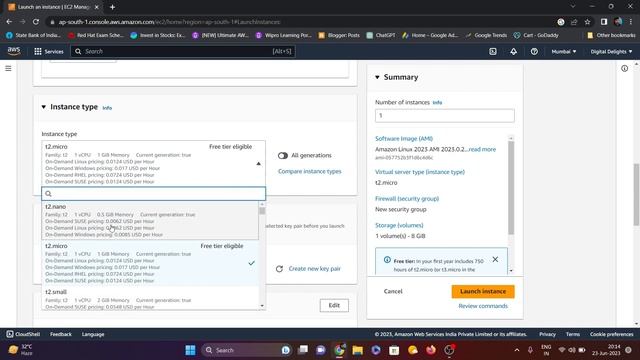Image resolution: width=640 pixels, height=360 pixels.
Task: Open the Services grid menu
Action: click(x=49, y=51)
